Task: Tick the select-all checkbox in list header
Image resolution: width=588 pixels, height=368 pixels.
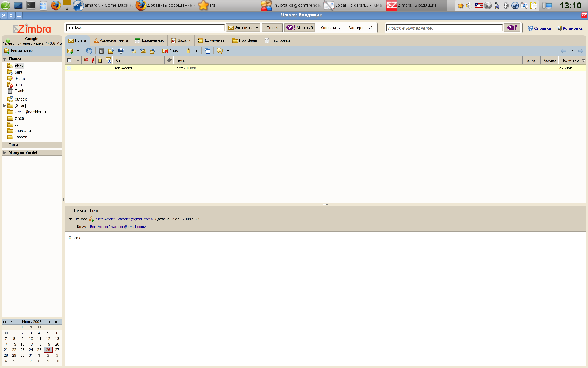Action: 69,60
